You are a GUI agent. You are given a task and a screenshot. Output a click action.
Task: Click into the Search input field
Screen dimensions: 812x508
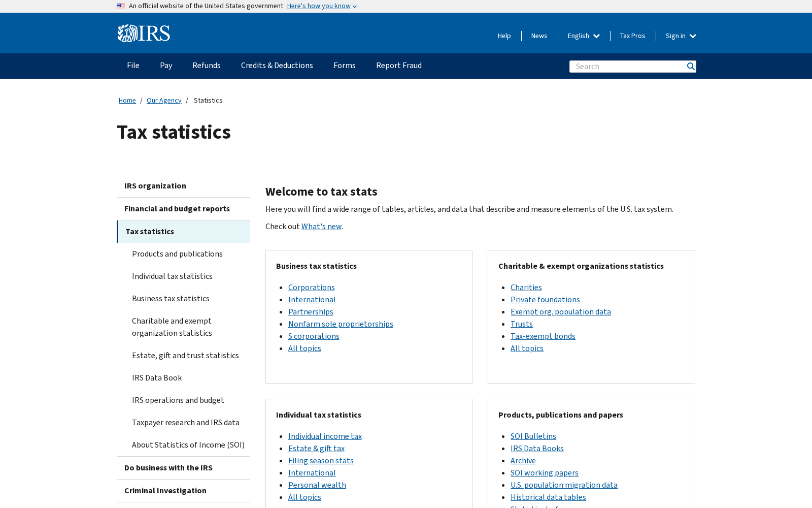[x=627, y=67]
